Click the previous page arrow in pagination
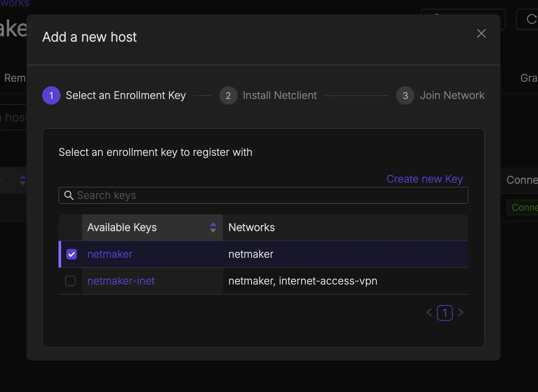 coord(429,313)
